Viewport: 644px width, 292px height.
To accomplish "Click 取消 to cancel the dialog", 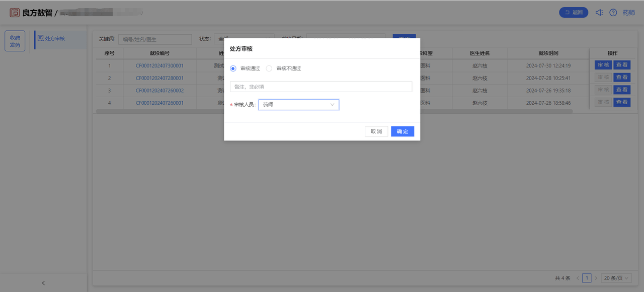I will (376, 131).
